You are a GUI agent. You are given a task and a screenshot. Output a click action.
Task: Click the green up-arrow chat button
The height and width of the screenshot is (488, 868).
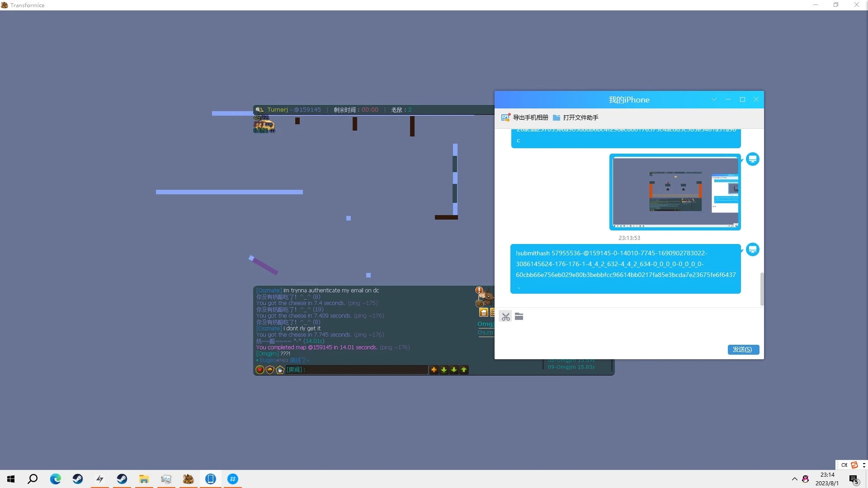(x=464, y=370)
